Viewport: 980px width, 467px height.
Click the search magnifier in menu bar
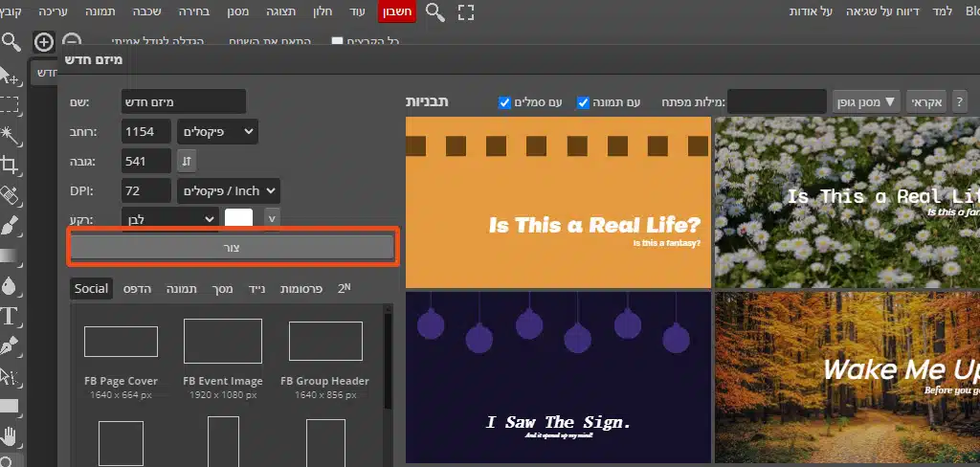tap(434, 11)
